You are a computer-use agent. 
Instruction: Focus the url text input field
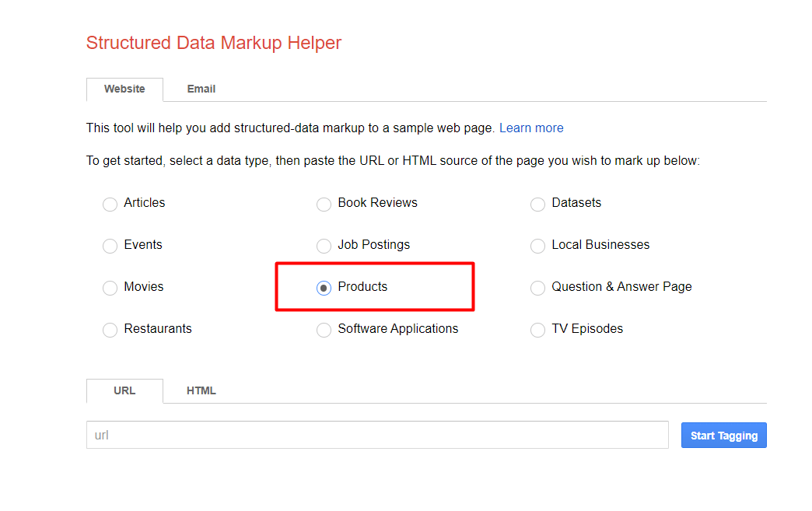(377, 436)
